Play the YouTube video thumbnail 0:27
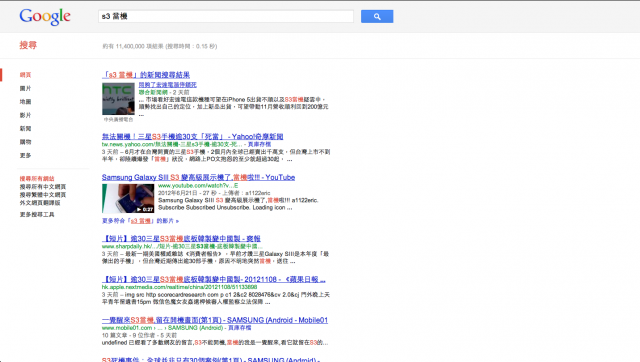 tap(128, 198)
